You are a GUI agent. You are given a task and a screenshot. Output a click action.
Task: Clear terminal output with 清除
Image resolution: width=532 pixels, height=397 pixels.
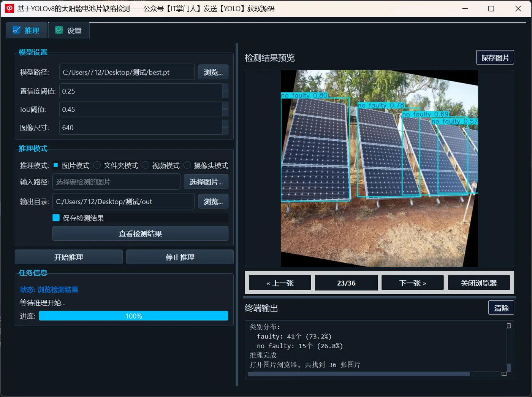click(501, 308)
